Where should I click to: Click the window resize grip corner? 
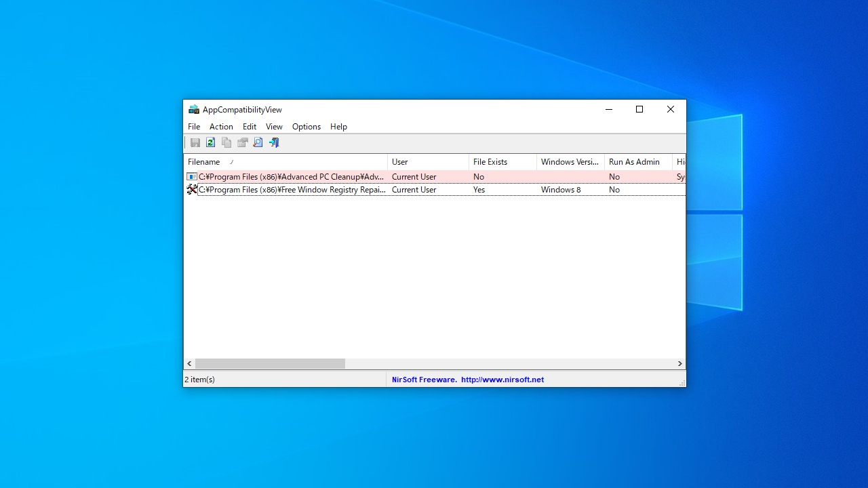pyautogui.click(x=682, y=383)
